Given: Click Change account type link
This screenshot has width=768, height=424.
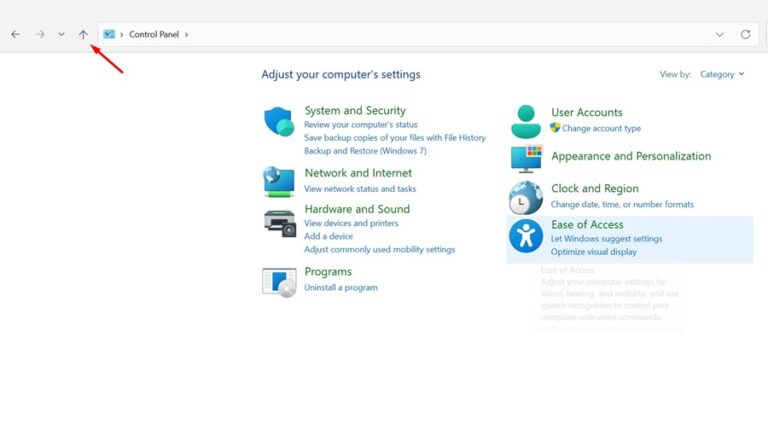Looking at the screenshot, I should 601,129.
